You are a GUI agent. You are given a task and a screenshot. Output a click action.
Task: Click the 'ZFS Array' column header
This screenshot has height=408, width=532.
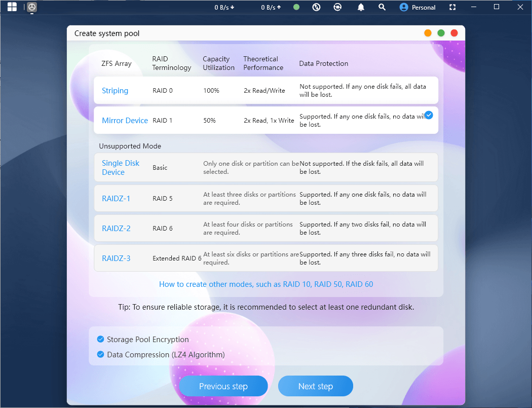(x=117, y=63)
